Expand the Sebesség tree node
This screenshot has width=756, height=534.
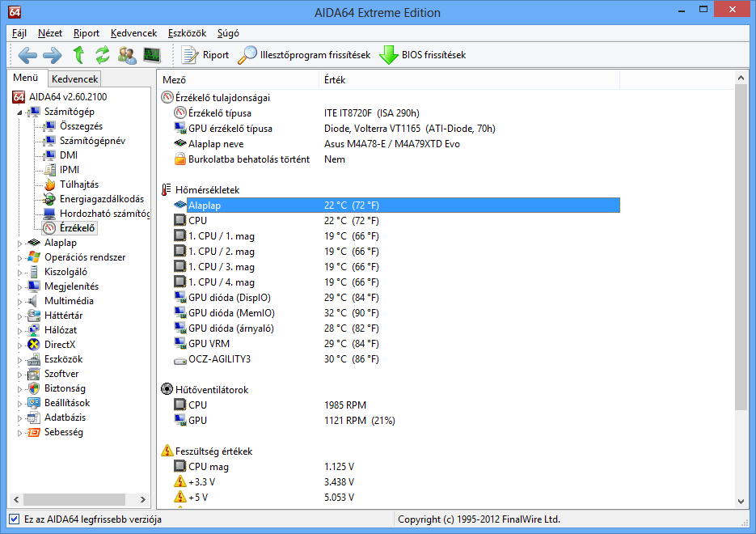coord(19,433)
